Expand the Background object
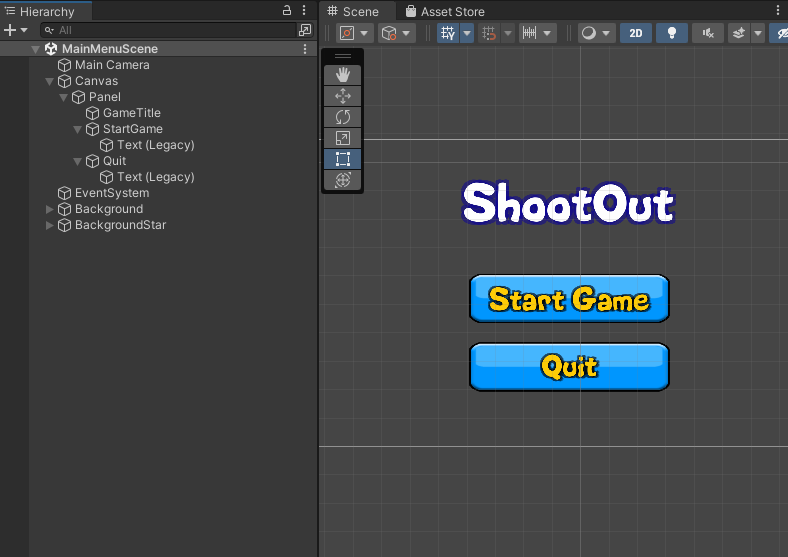The height and width of the screenshot is (557, 788). (49, 209)
